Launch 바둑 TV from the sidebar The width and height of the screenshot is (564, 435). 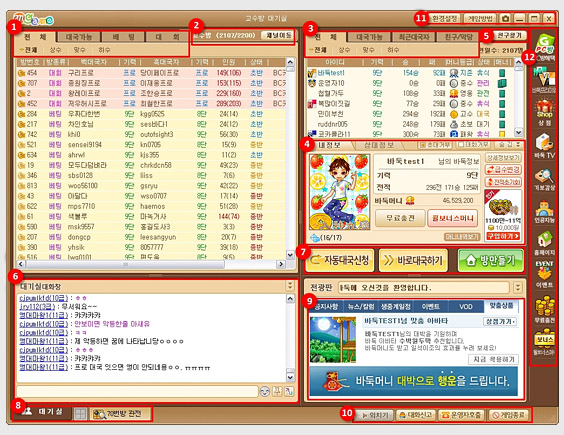pyautogui.click(x=544, y=146)
